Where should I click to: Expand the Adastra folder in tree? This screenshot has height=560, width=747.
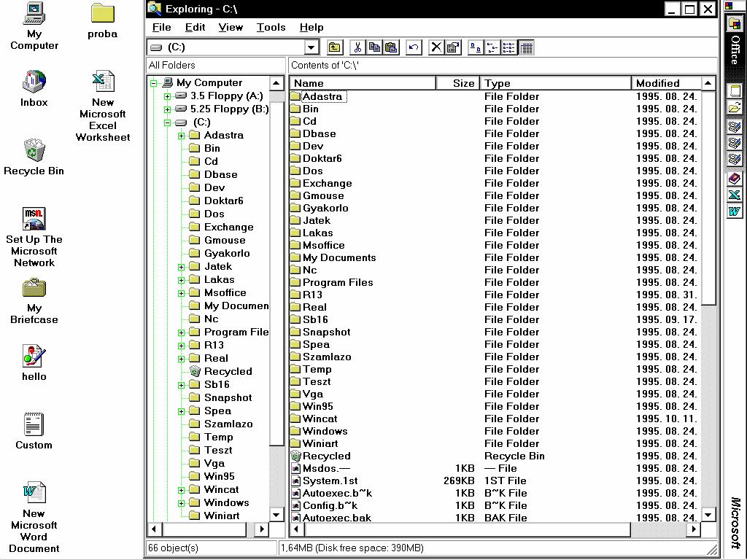point(181,136)
